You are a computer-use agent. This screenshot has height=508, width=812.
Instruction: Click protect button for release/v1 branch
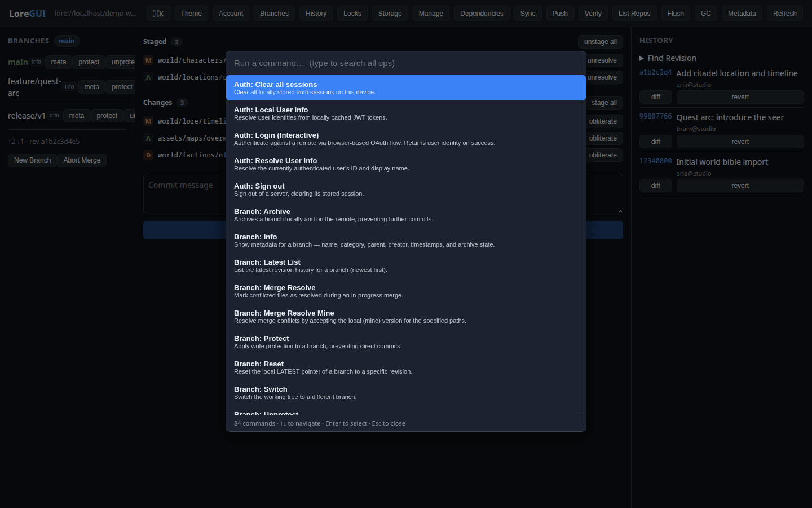[x=107, y=116]
